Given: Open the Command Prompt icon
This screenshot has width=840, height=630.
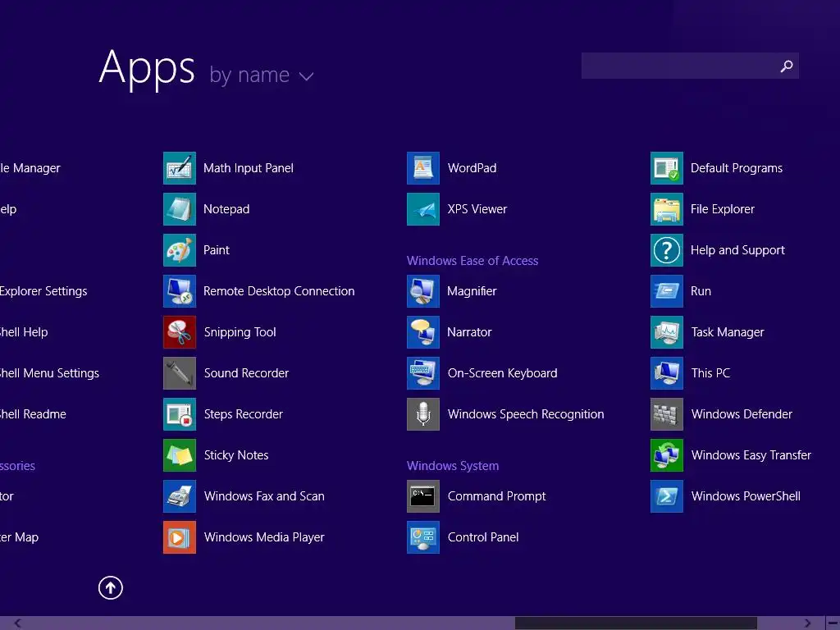Looking at the screenshot, I should click(423, 496).
